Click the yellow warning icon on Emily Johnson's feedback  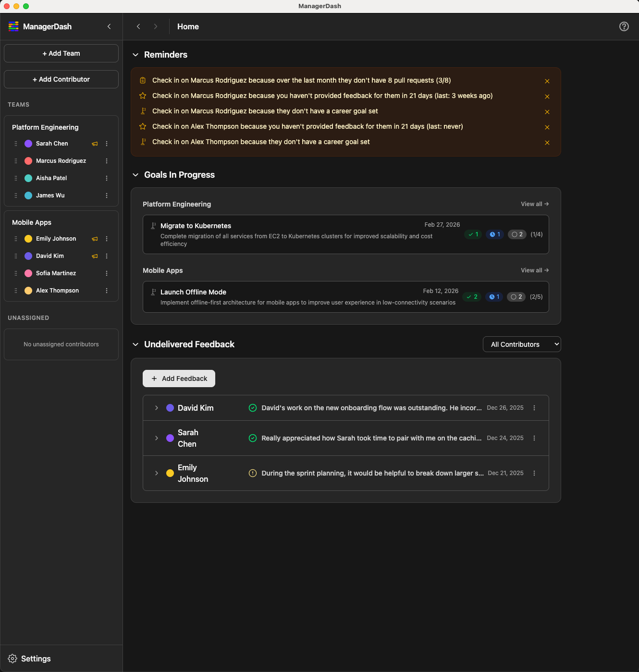click(x=253, y=473)
